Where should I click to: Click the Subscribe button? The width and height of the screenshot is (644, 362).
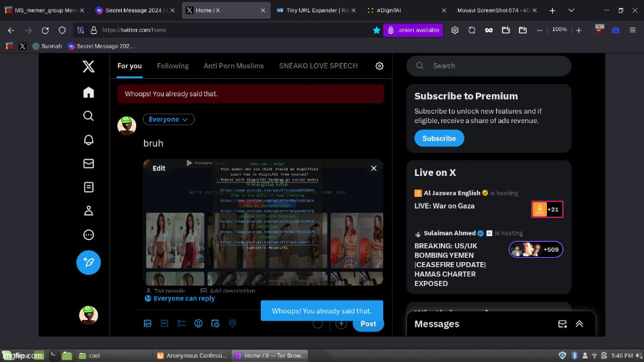(x=439, y=138)
